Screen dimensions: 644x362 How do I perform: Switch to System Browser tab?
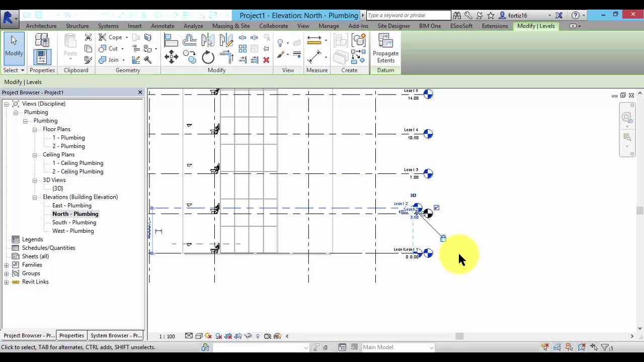coord(116,335)
